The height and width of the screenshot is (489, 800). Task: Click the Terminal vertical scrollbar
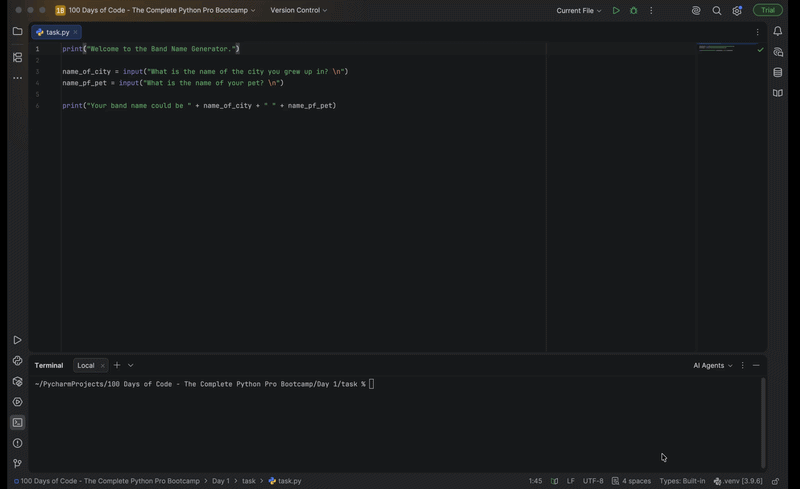[x=763, y=423]
